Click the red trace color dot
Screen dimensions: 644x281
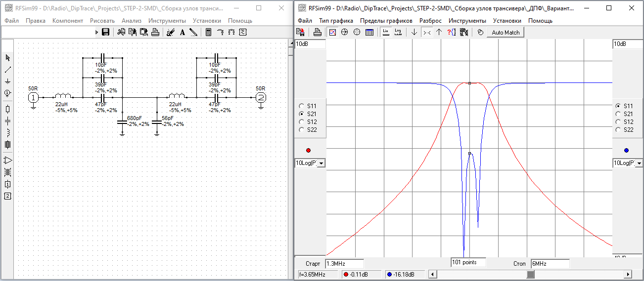[309, 150]
